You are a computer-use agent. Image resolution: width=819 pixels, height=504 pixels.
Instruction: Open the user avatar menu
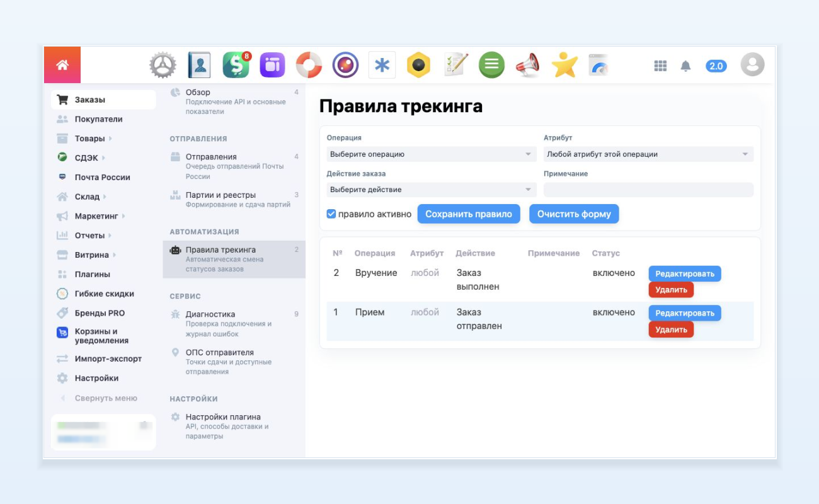click(x=752, y=65)
